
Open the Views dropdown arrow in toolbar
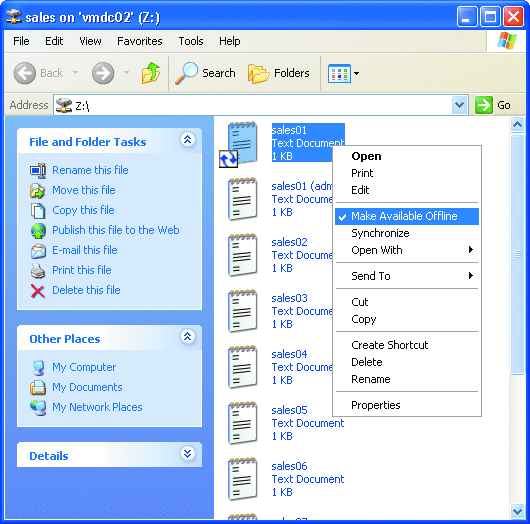[x=356, y=73]
